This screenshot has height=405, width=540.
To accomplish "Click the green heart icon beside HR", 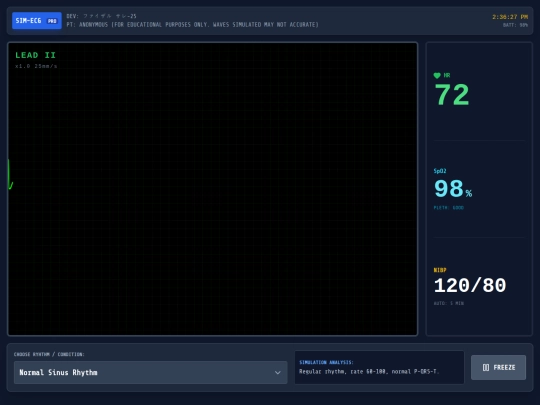I will pos(437,75).
